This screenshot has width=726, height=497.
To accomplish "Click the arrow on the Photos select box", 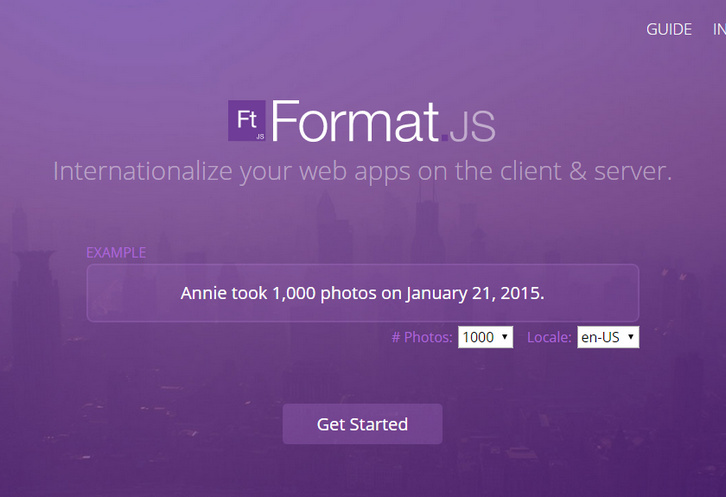I will click(x=505, y=338).
